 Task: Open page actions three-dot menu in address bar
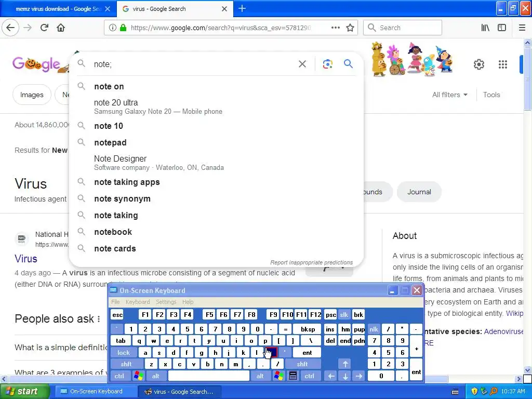[335, 28]
